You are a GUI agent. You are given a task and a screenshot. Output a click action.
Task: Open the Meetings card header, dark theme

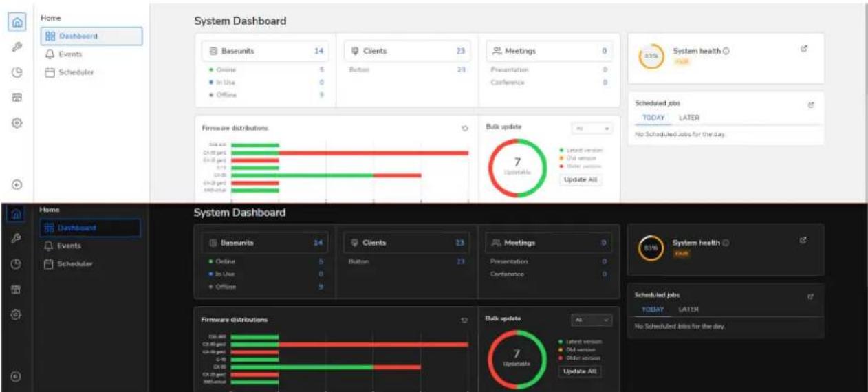pos(549,243)
